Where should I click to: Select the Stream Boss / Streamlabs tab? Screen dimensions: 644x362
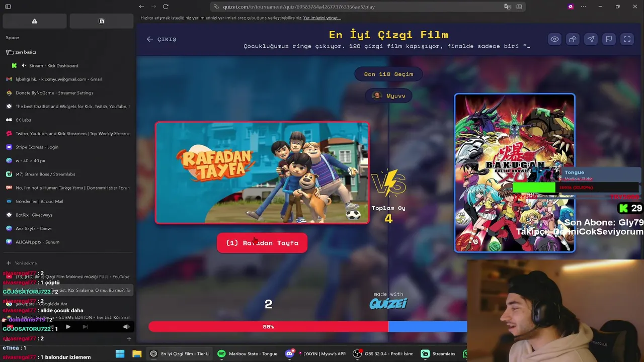pos(68,174)
